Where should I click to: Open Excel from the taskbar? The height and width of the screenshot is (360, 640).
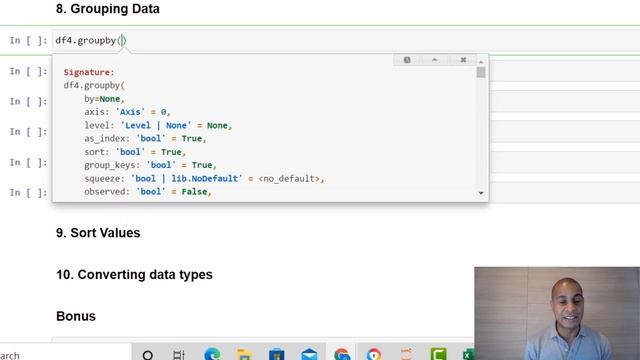[x=469, y=354]
